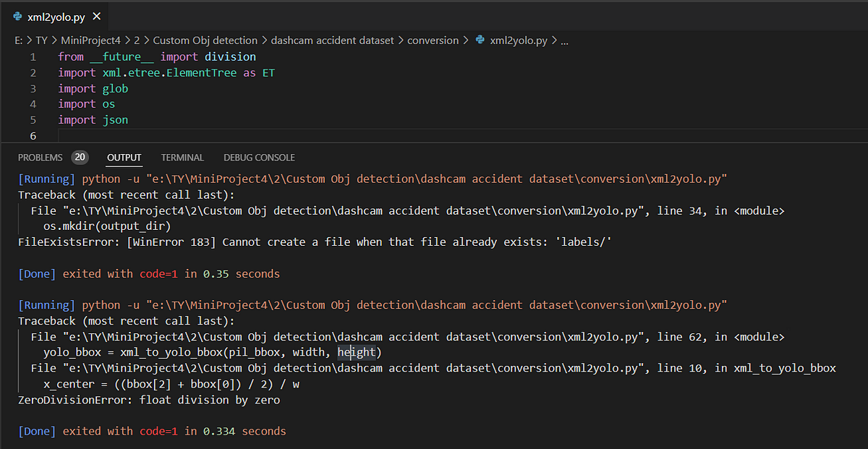This screenshot has height=449, width=868.
Task: Click the 'exited with code=1 in 0.334 seconds' line
Action: click(152, 432)
